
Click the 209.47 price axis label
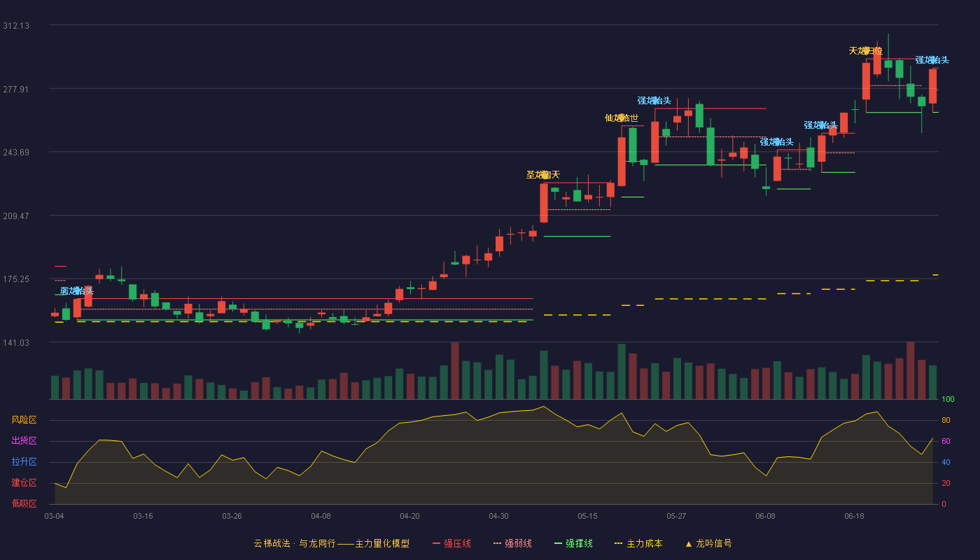[16, 216]
